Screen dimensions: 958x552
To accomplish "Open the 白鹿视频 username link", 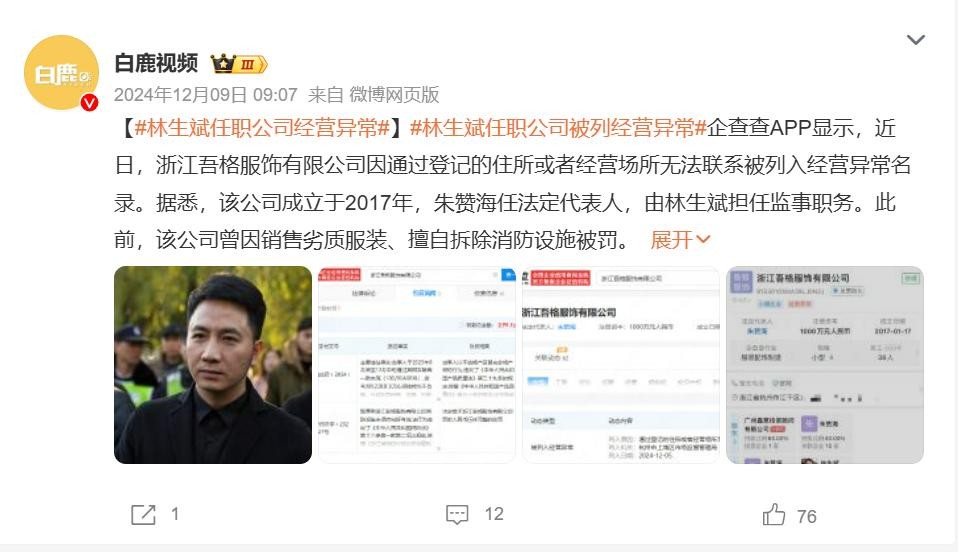I will tap(156, 63).
